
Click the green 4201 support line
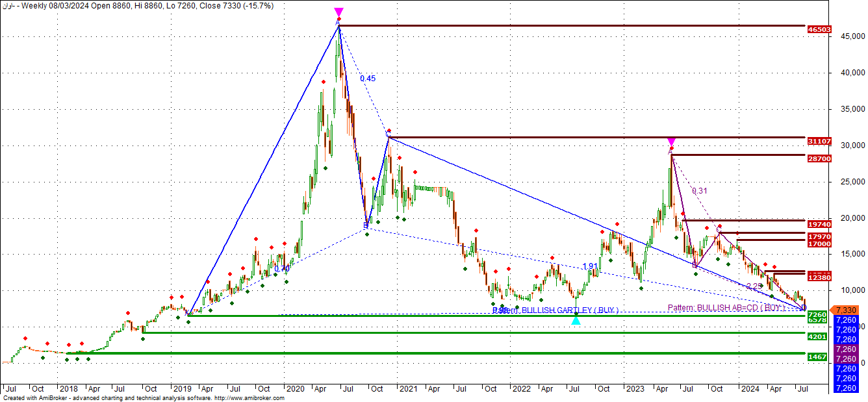(474, 333)
